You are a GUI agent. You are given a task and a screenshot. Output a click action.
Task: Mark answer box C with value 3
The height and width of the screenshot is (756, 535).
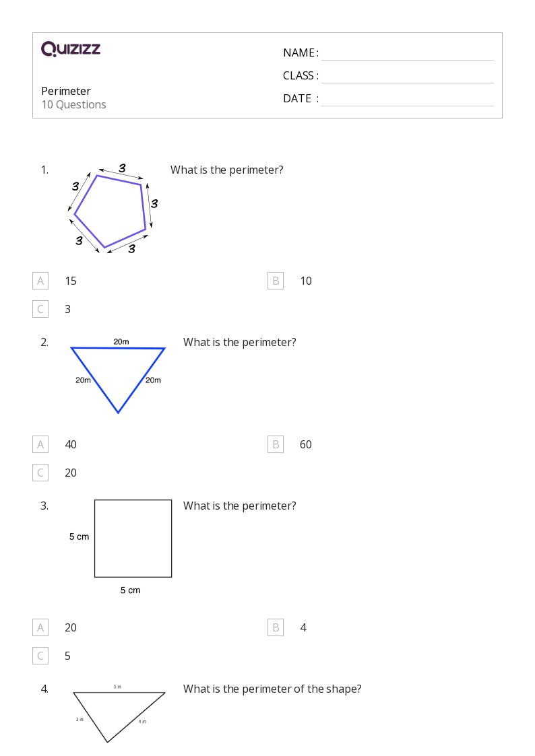pos(40,308)
